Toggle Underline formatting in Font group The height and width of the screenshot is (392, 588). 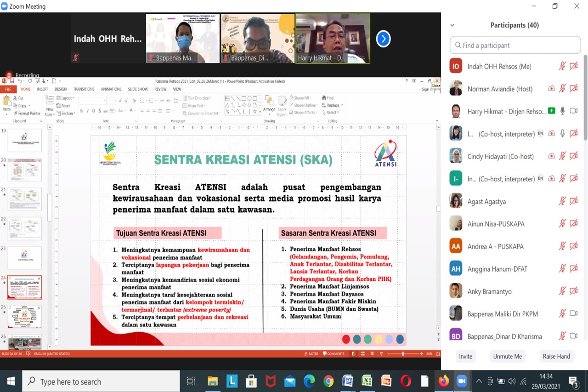pyautogui.click(x=93, y=111)
